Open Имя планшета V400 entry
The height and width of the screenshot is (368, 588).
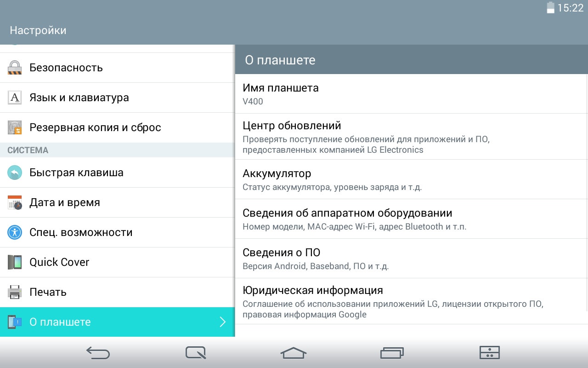coord(411,94)
